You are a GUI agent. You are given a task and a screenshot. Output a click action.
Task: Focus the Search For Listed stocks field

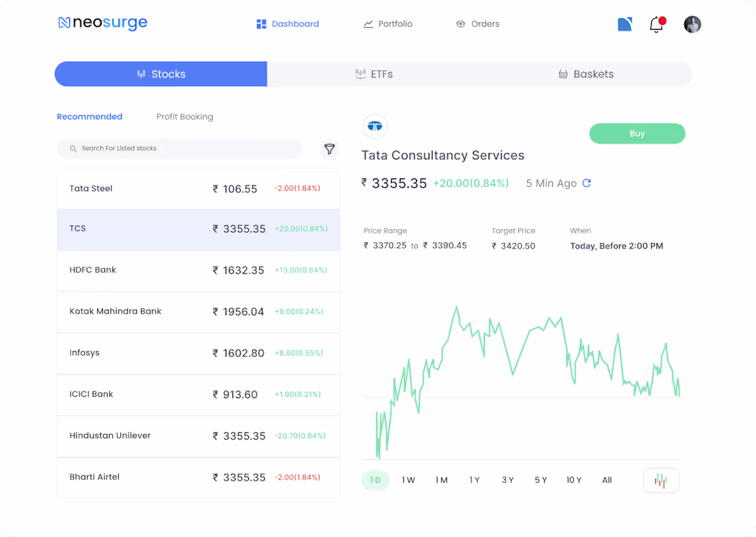[x=179, y=148]
